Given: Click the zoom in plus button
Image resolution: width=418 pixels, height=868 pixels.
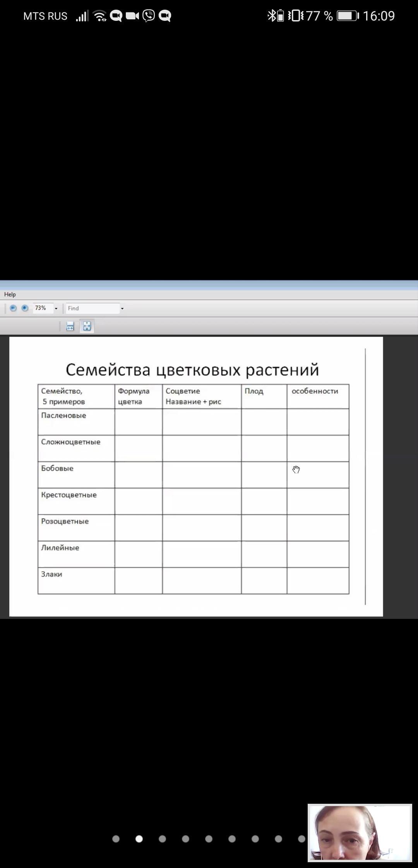Looking at the screenshot, I should [x=25, y=308].
